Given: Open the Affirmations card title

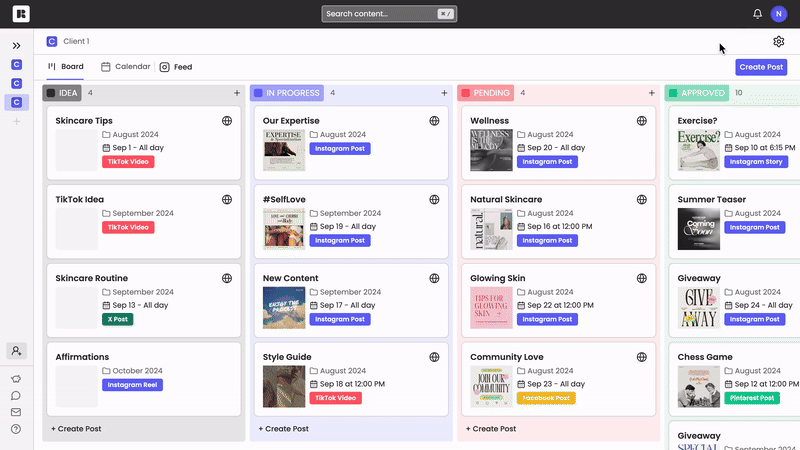Looking at the screenshot, I should (x=82, y=357).
